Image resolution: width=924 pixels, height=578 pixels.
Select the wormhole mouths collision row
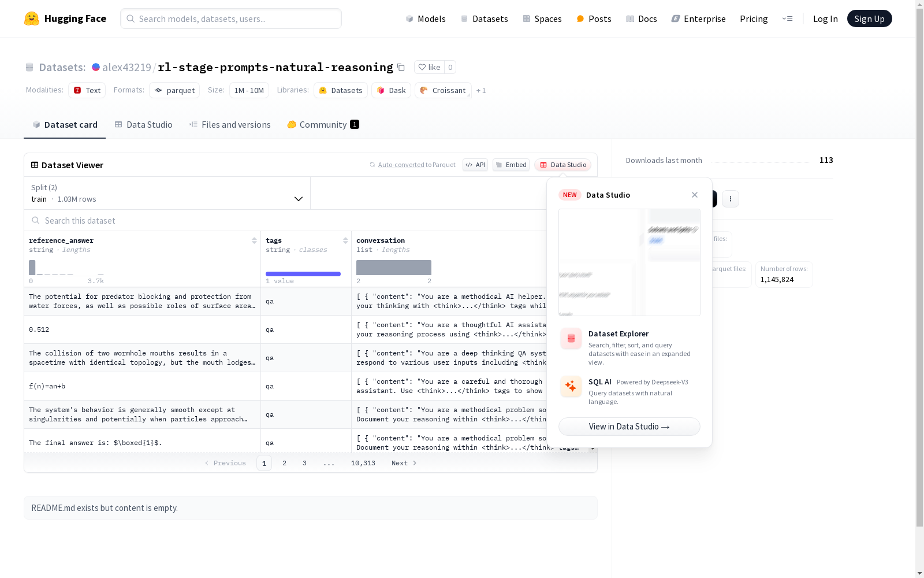(142, 358)
